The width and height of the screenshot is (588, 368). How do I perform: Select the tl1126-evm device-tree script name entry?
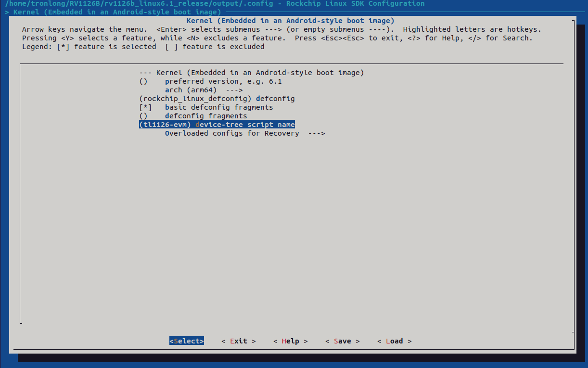(x=217, y=125)
